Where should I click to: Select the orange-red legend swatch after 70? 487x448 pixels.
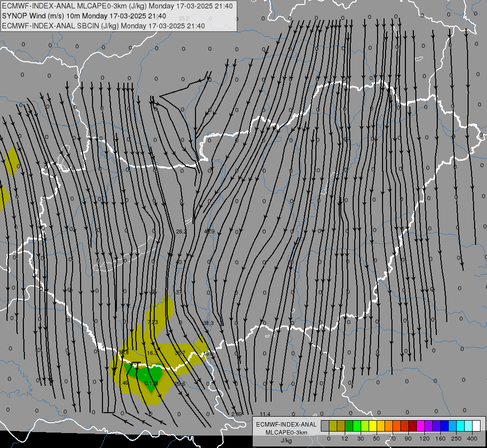[397, 426]
